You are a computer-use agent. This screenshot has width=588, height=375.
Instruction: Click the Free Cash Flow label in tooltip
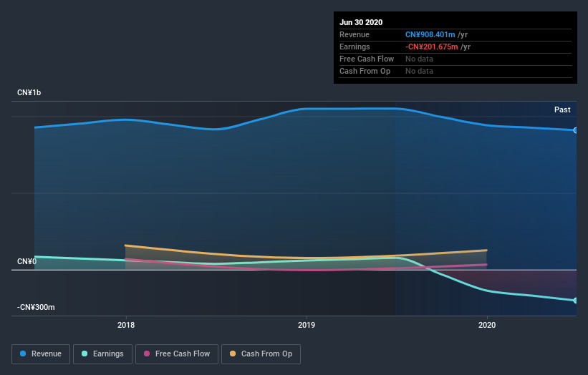tap(367, 59)
